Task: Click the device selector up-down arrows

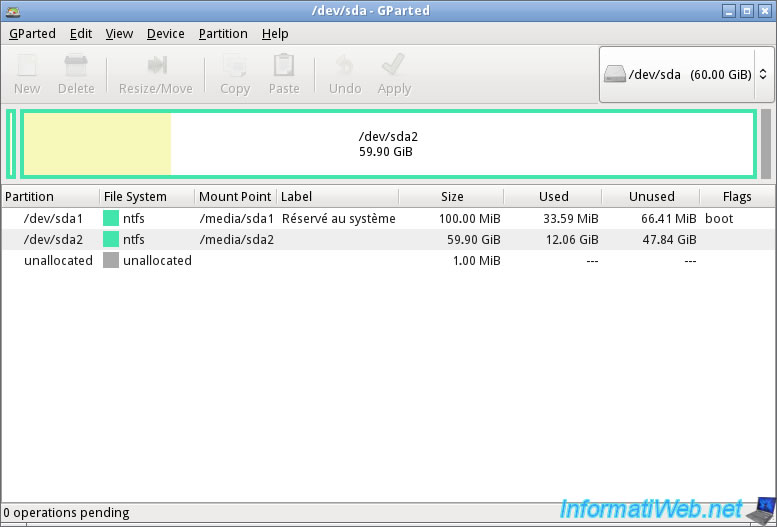Action: (x=763, y=74)
